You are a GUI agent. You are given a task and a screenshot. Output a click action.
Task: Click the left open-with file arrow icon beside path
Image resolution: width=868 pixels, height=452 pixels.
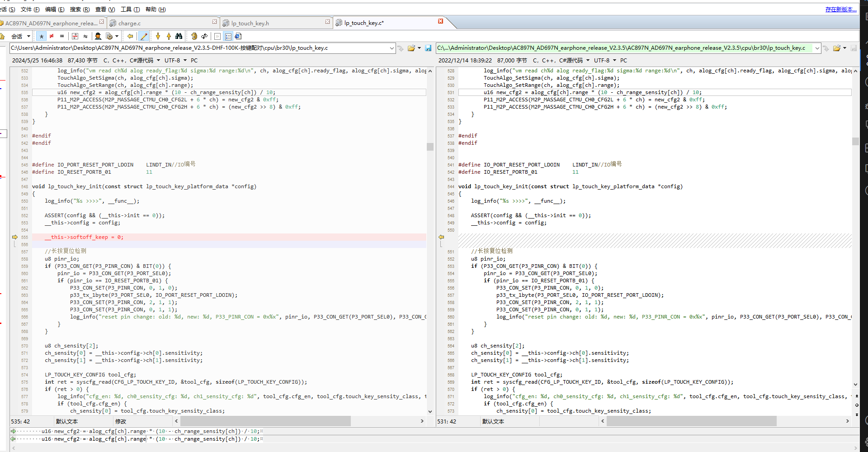[x=401, y=48]
